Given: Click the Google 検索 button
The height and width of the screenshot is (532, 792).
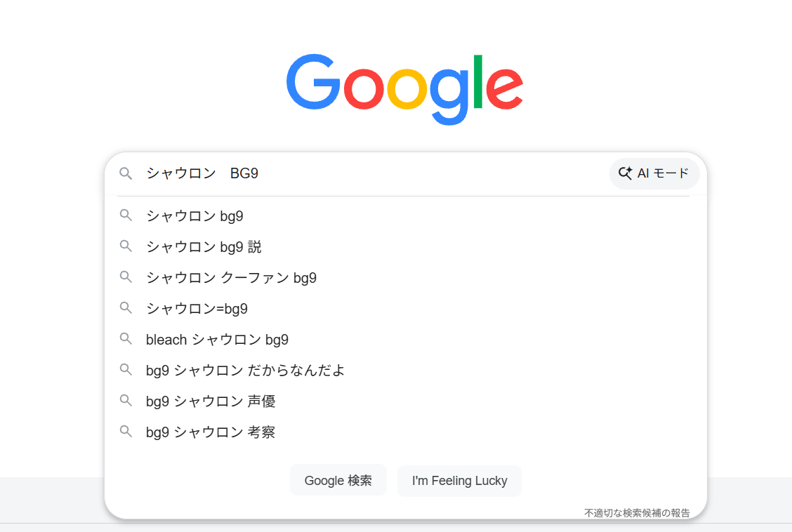Looking at the screenshot, I should (338, 481).
